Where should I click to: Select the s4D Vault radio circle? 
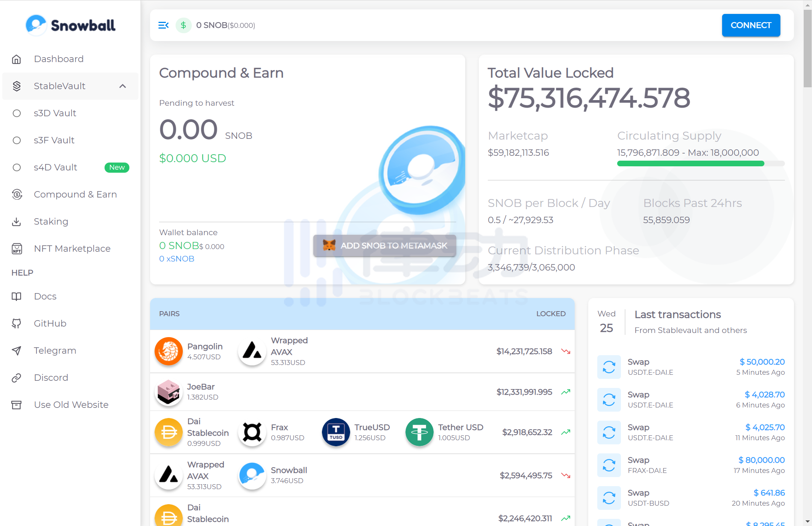tap(17, 167)
